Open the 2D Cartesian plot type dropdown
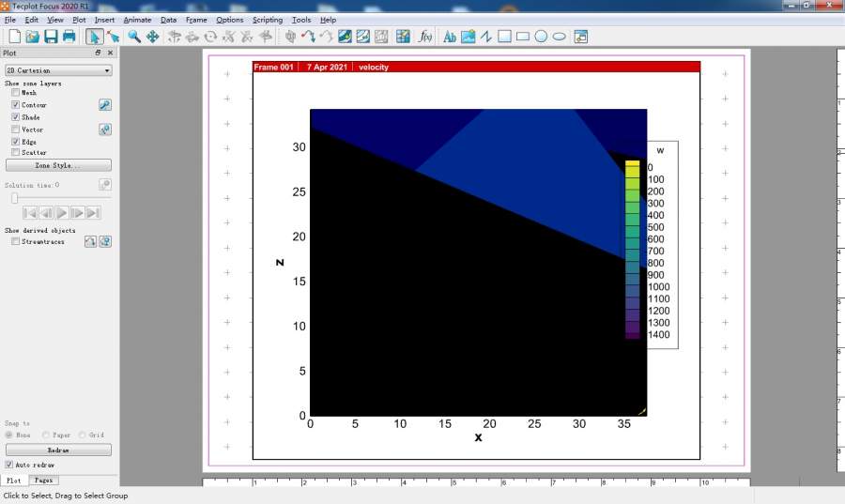Viewport: 845px width, 504px height. click(x=58, y=70)
